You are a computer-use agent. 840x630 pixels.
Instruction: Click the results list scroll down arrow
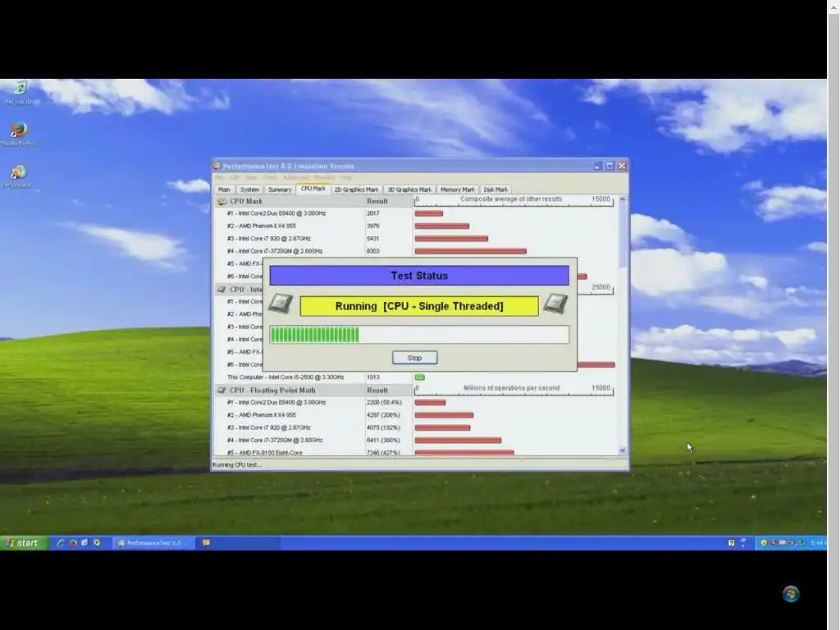click(x=623, y=450)
